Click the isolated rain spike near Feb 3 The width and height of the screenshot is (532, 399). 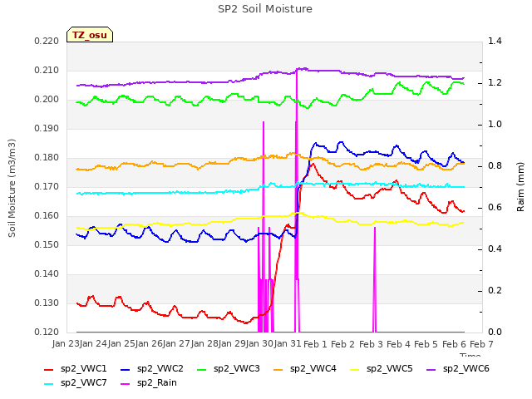pos(375,280)
